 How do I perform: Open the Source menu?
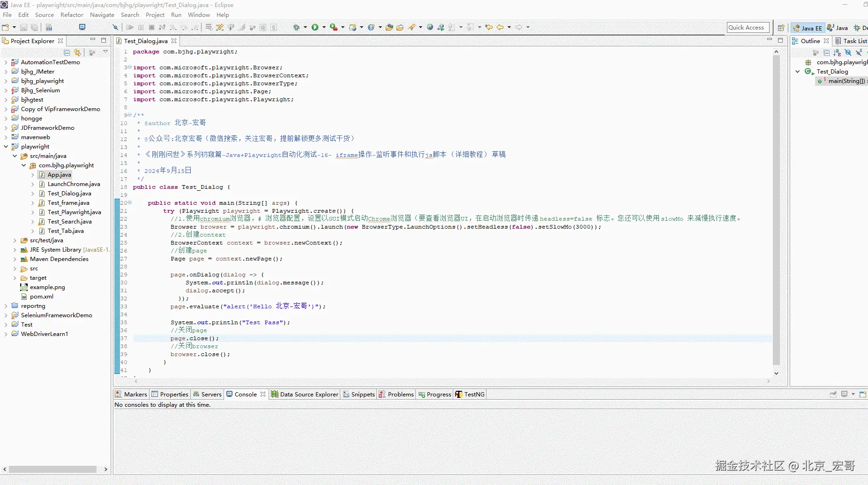coord(45,15)
